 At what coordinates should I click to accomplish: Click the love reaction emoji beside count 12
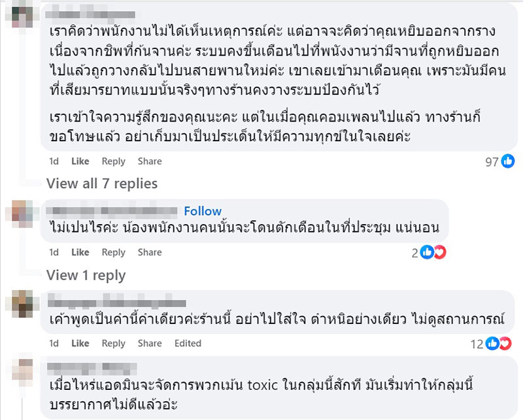point(505,342)
